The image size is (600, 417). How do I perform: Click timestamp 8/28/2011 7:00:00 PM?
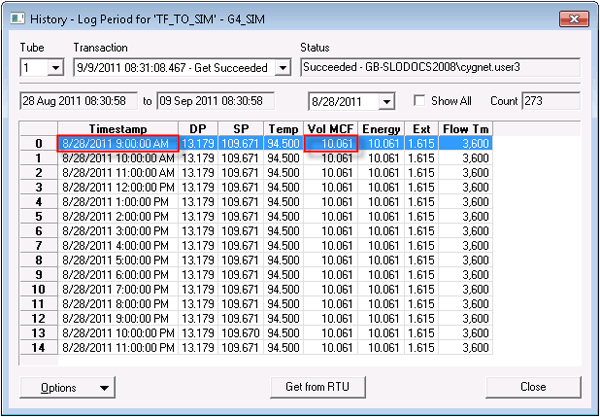coord(118,289)
